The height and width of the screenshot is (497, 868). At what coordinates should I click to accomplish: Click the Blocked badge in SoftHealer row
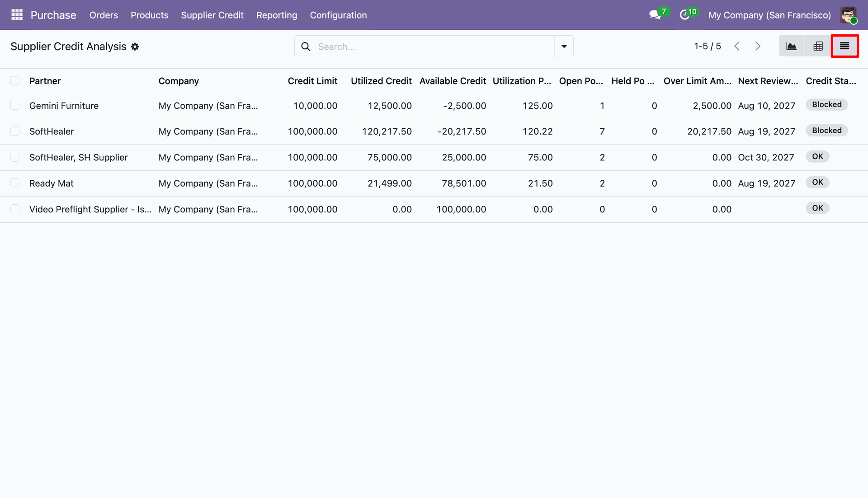[826, 131]
